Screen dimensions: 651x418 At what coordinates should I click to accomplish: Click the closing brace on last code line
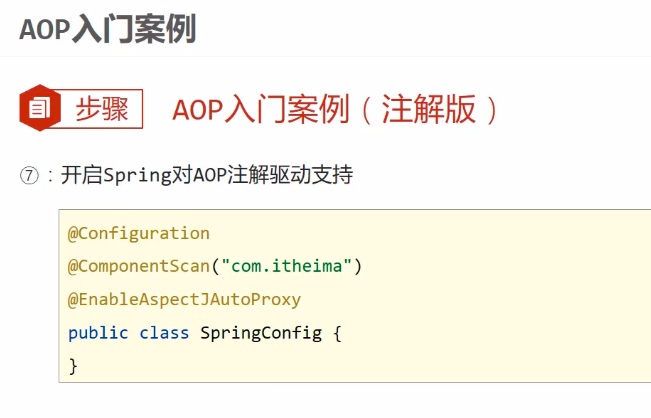coord(73,365)
